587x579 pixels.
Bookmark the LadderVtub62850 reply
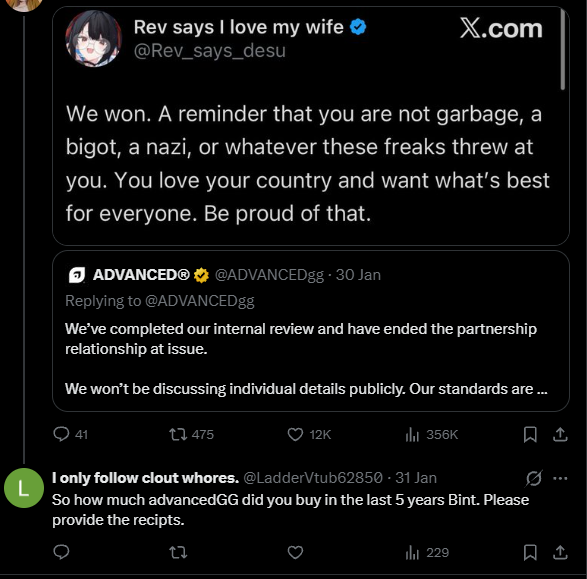coord(530,552)
